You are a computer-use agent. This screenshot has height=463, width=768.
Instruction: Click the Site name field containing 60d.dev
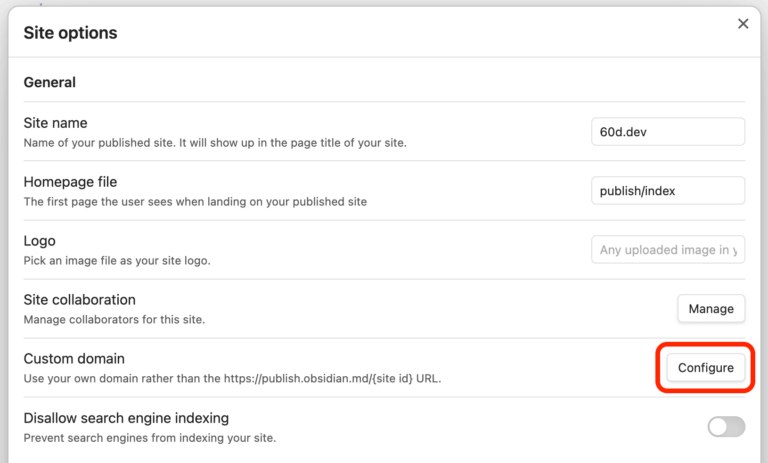tap(667, 132)
